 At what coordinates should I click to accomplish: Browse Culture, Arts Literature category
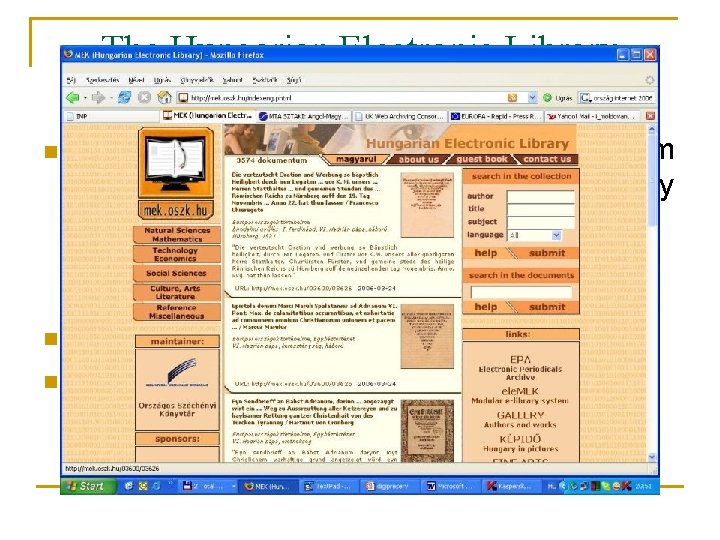(175, 292)
